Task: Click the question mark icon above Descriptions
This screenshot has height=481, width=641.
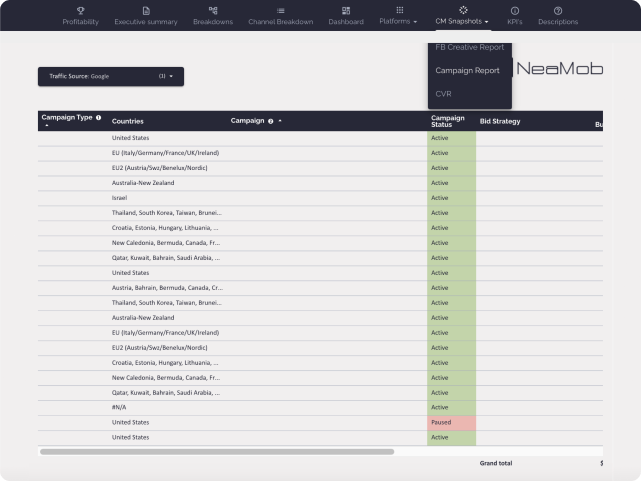Action: 558,10
